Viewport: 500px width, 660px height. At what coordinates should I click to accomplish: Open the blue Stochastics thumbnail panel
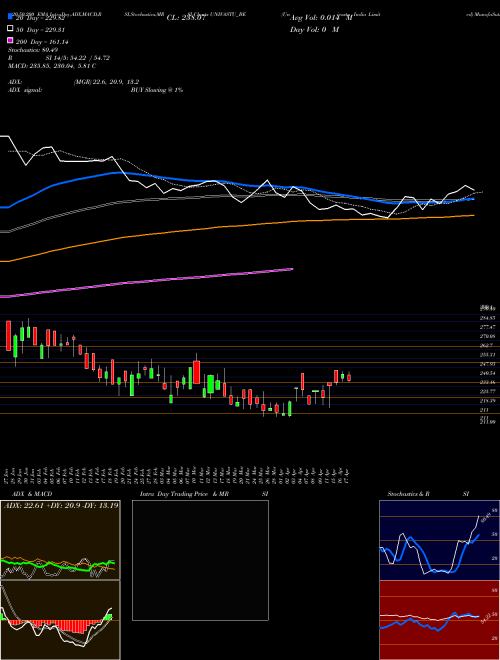439,540
